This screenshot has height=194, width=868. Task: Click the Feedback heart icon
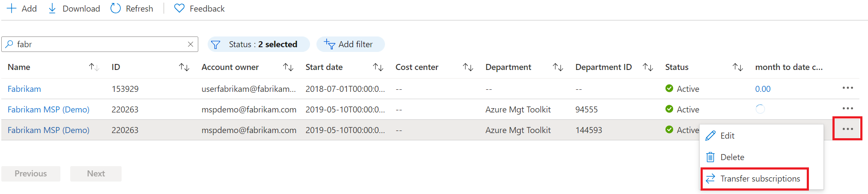tap(179, 9)
